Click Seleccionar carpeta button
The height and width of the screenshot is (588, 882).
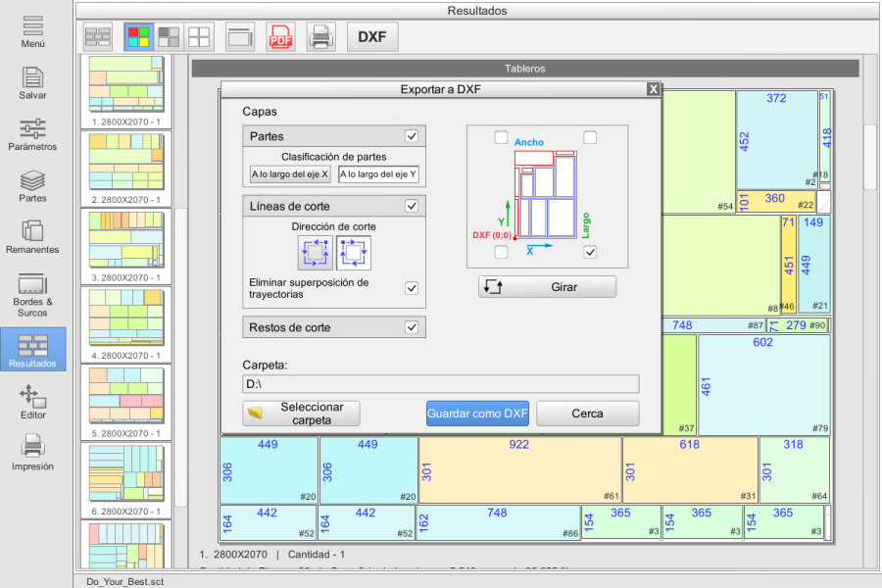302,414
